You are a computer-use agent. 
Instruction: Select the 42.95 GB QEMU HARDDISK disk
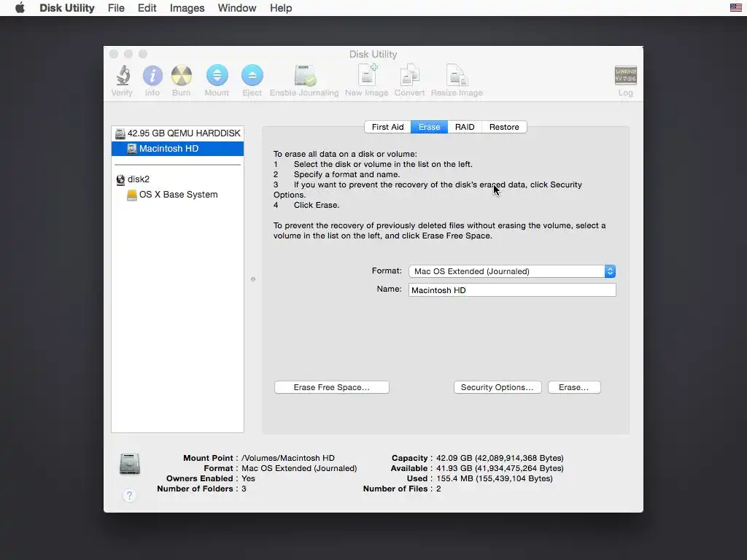coord(177,133)
